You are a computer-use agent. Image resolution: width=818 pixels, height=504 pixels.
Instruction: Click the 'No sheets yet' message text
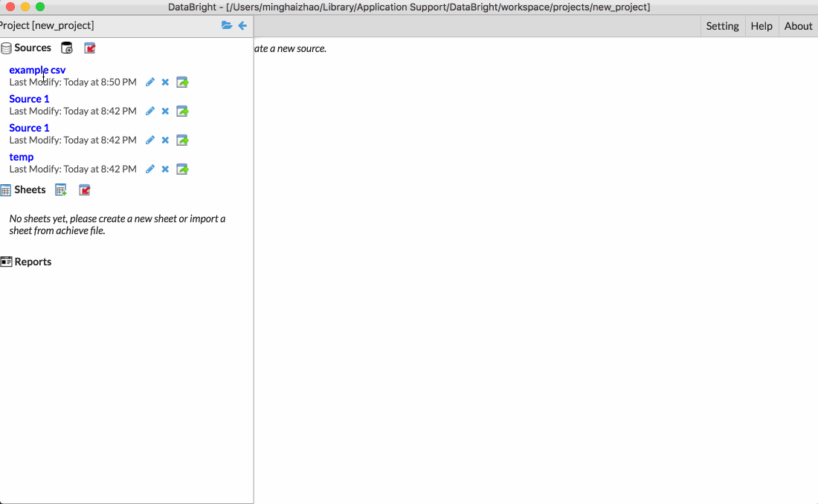click(x=117, y=225)
